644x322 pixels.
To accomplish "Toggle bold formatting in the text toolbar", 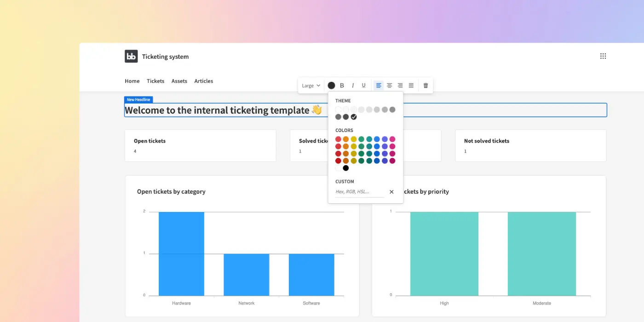I will pyautogui.click(x=342, y=86).
